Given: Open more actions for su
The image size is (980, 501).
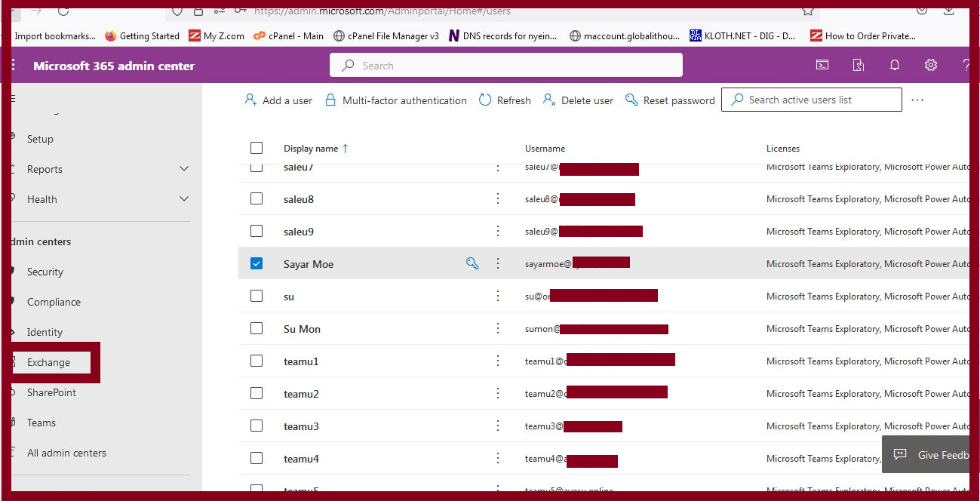Looking at the screenshot, I should pos(498,296).
